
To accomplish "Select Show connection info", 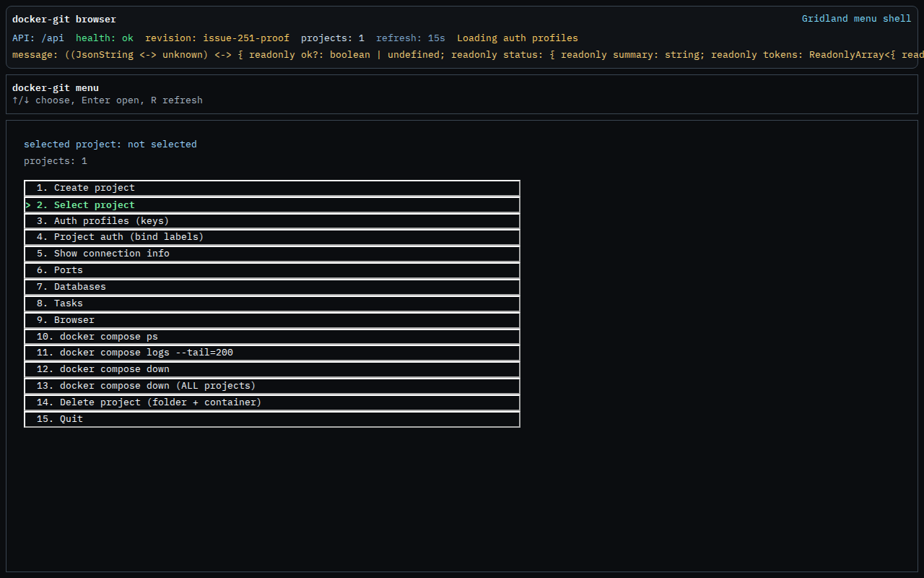I will (x=272, y=254).
